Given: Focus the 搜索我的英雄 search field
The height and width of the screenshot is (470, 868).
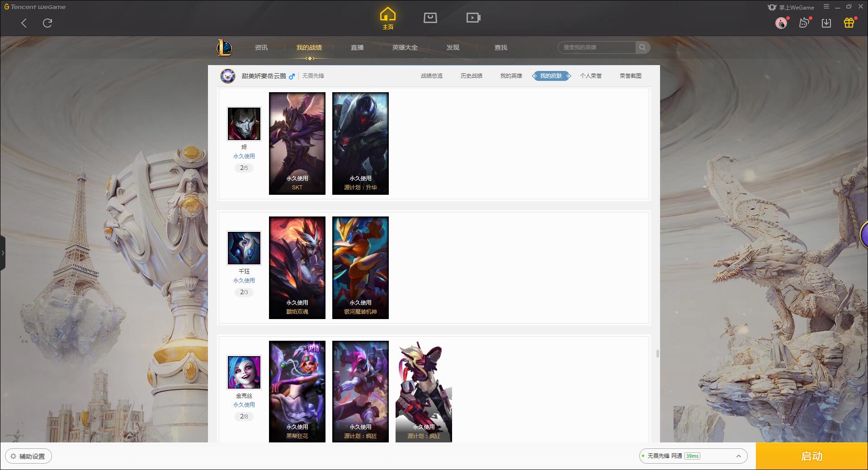Looking at the screenshot, I should 597,47.
